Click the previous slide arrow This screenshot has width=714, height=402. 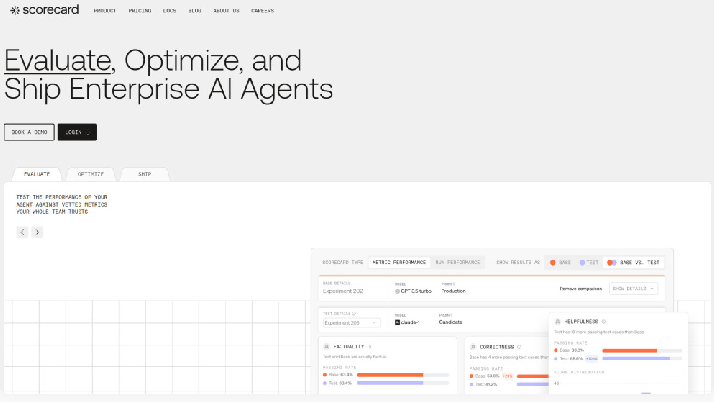coord(22,232)
